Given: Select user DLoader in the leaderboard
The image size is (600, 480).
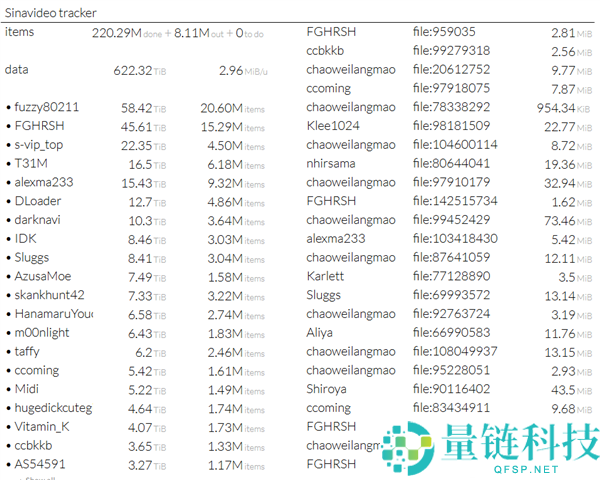Looking at the screenshot, I should pyautogui.click(x=38, y=201).
